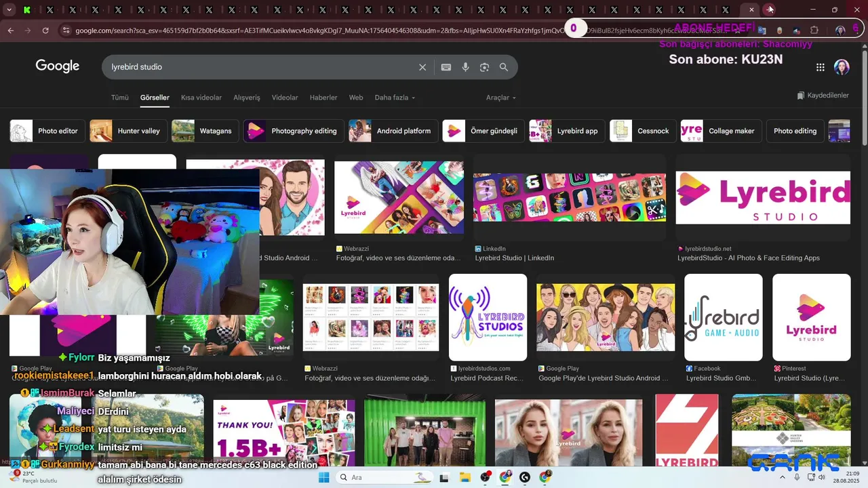868x488 pixels.
Task: Open a new browser tab
Action: click(x=770, y=9)
